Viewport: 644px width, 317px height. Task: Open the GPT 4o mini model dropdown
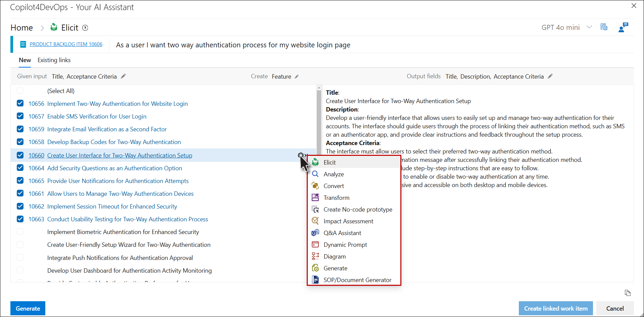(566, 28)
